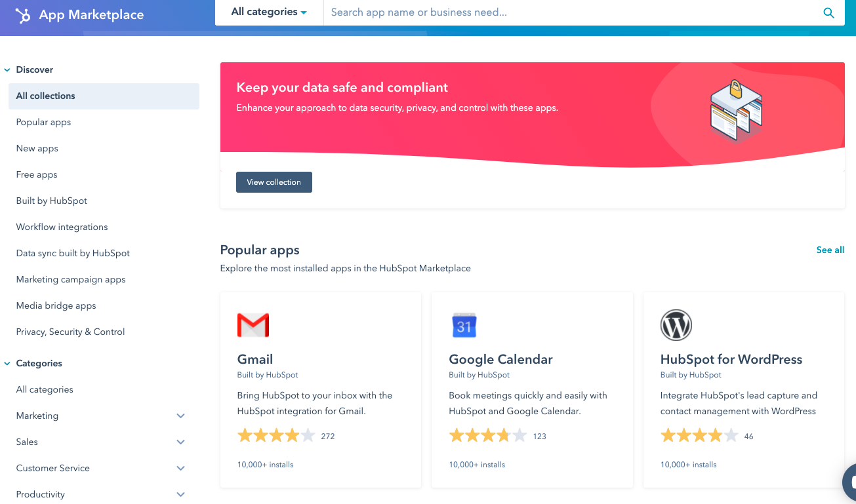The image size is (856, 504).
Task: Open the Sales category
Action: point(27,442)
